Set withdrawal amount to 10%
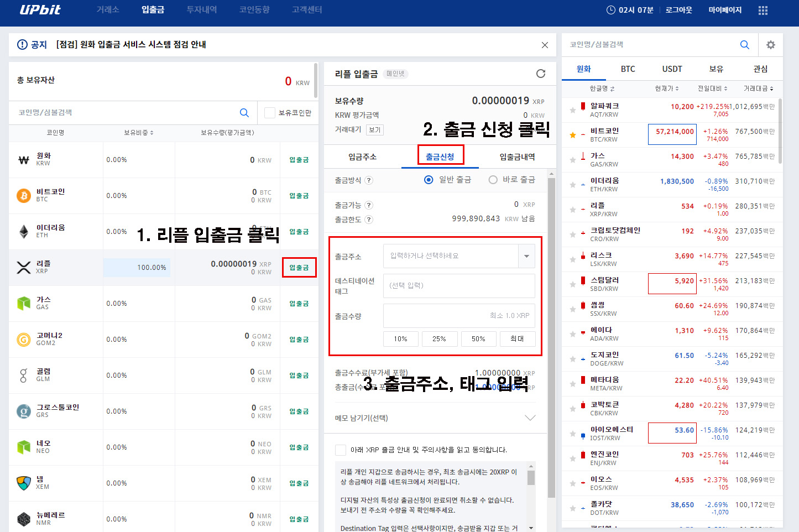Screen dimensions: 799x532 tap(400, 339)
